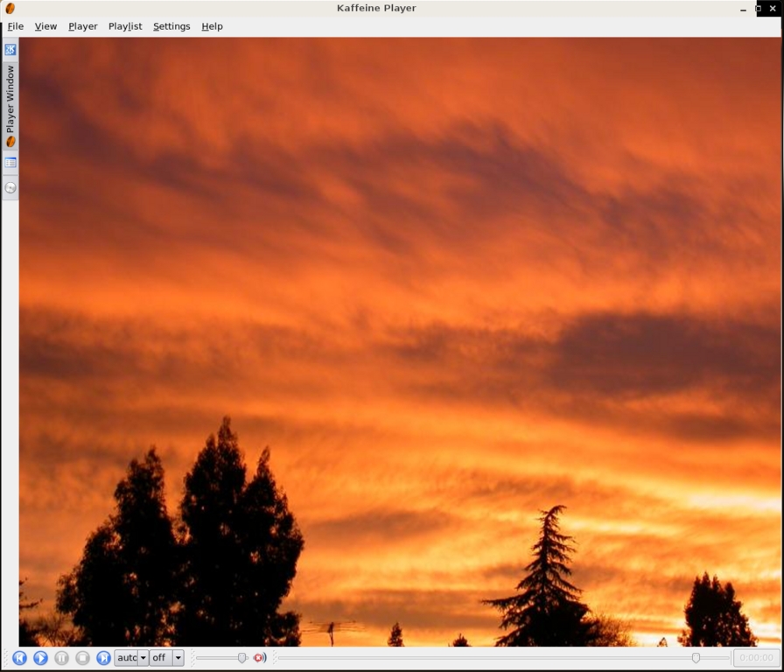This screenshot has height=672, width=784.
Task: Toggle mute with the speaker icon
Action: (x=260, y=657)
